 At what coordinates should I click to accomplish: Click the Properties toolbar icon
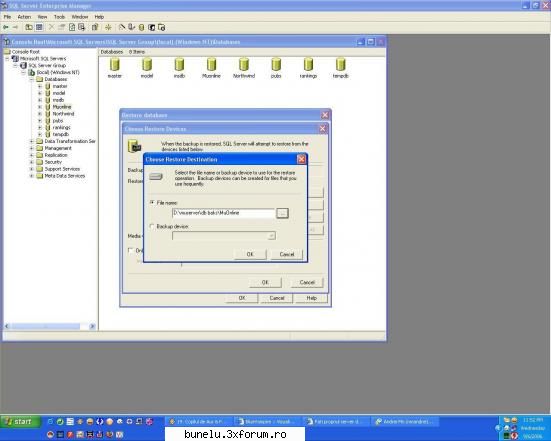[x=61, y=27]
